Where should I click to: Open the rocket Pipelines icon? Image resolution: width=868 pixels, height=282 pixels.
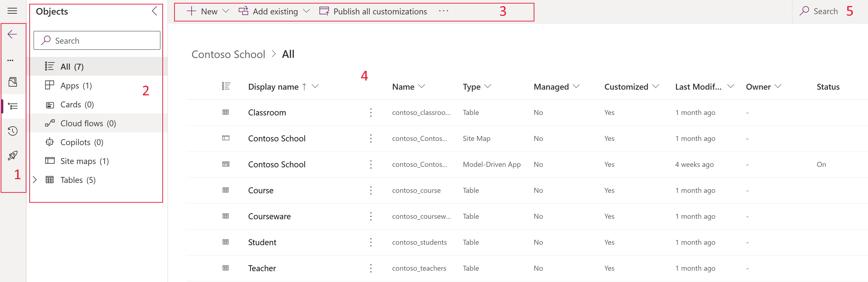[x=13, y=155]
